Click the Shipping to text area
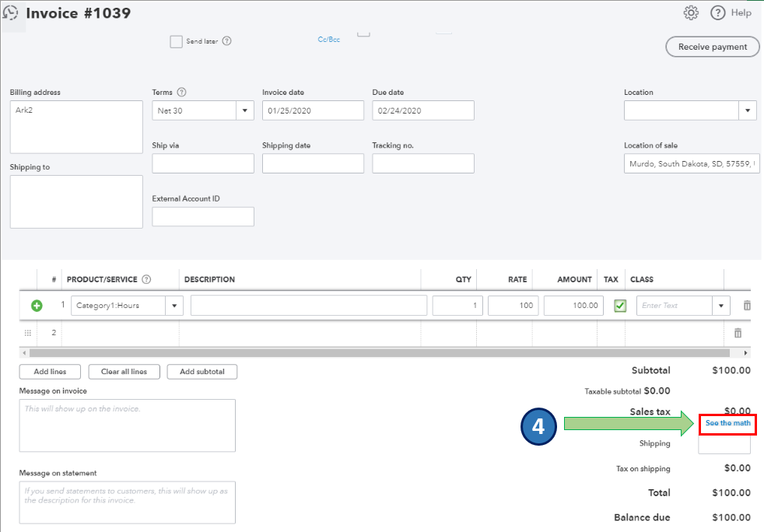This screenshot has width=764, height=532. [x=76, y=201]
